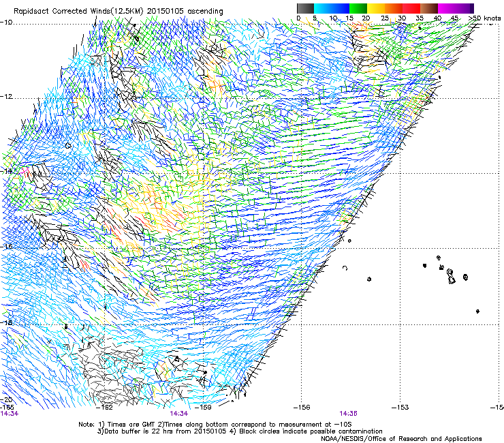
Task: Select the '-159' longitude axis label
Action: 203,408
